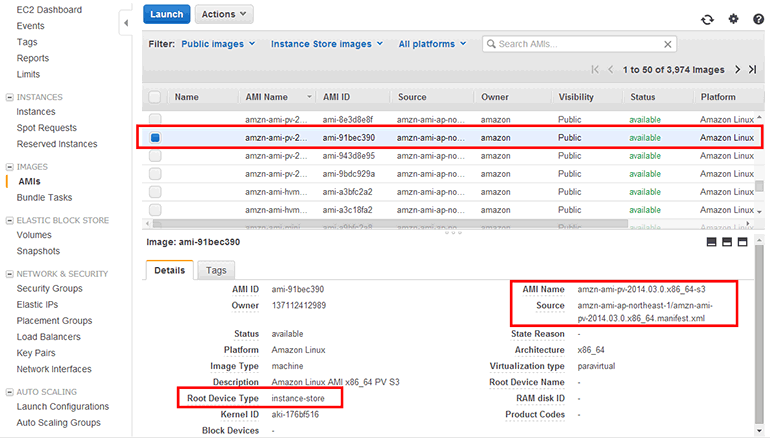Tick the checkbox for ami-943d8e95 row

155,156
